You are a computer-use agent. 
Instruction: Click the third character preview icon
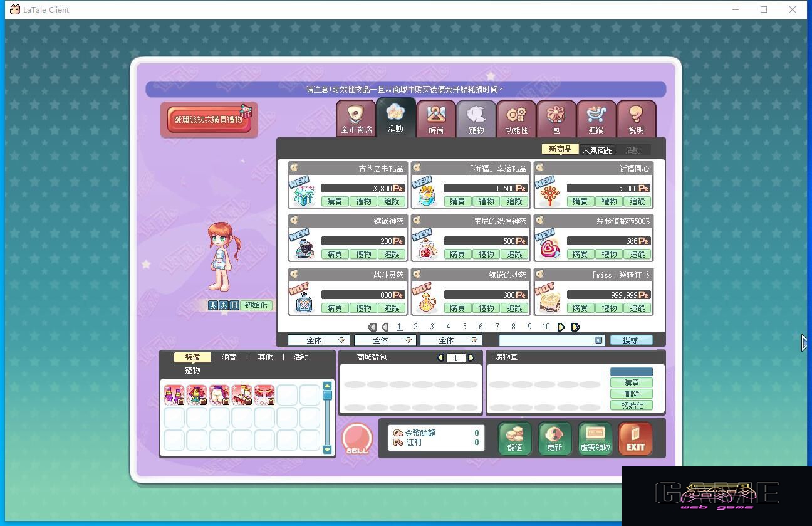[x=234, y=305]
